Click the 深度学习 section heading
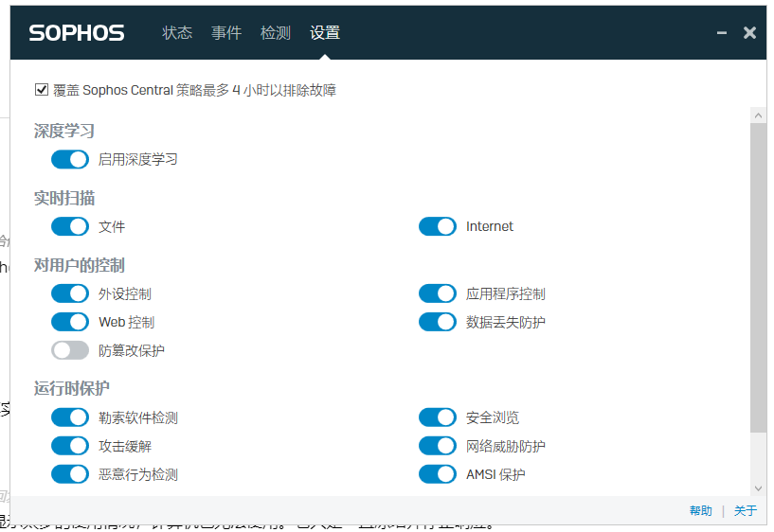 pos(64,132)
